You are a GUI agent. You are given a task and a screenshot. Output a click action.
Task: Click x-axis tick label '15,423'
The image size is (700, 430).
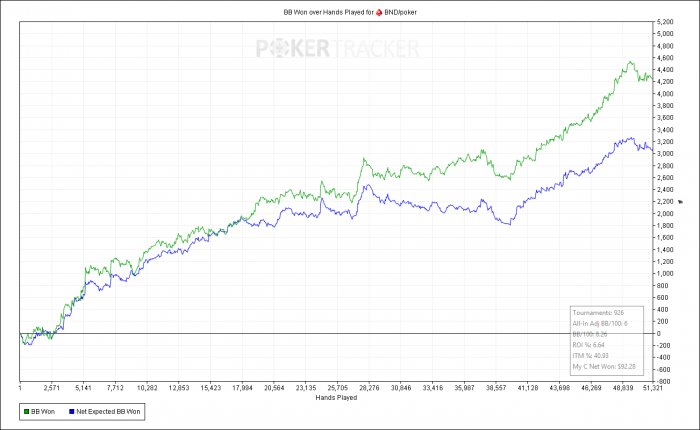(x=210, y=388)
